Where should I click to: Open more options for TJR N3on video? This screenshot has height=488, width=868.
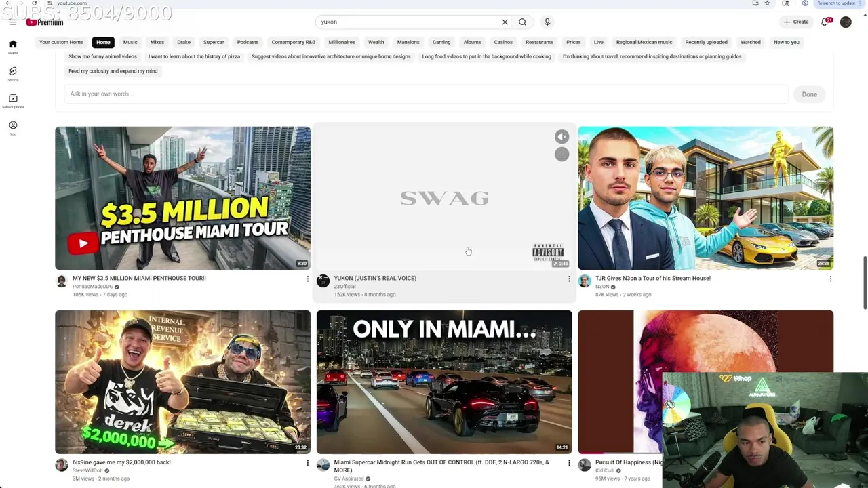tap(830, 279)
